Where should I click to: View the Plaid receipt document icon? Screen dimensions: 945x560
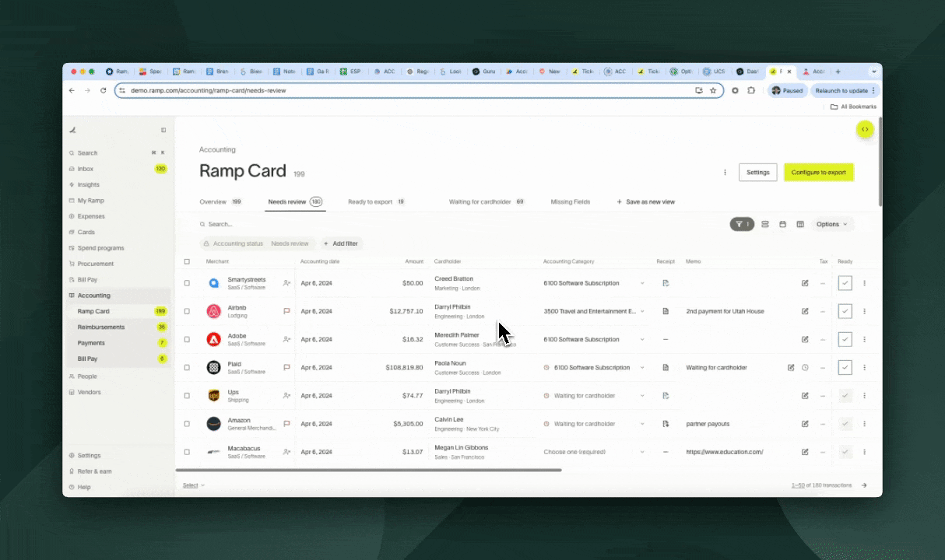click(x=666, y=367)
